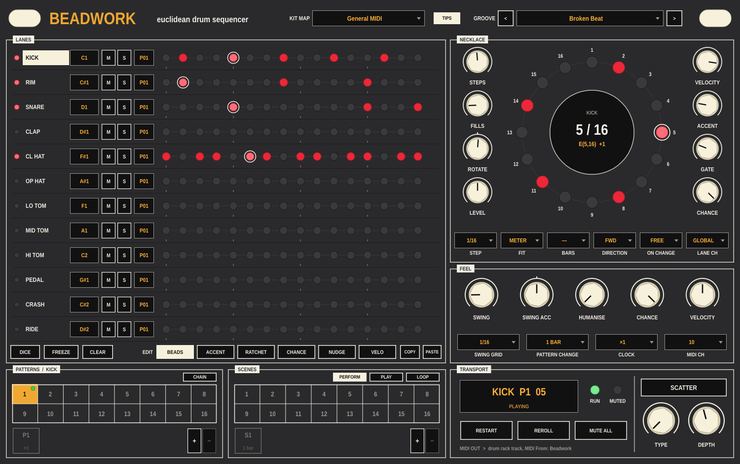The width and height of the screenshot is (740, 464).
Task: Click the SNARE lane activity dot
Action: tap(17, 107)
